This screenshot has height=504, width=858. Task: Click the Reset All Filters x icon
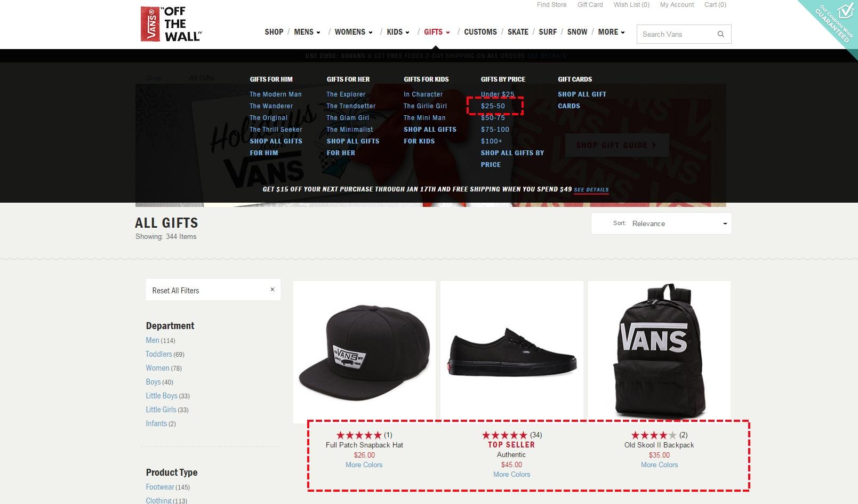[272, 290]
